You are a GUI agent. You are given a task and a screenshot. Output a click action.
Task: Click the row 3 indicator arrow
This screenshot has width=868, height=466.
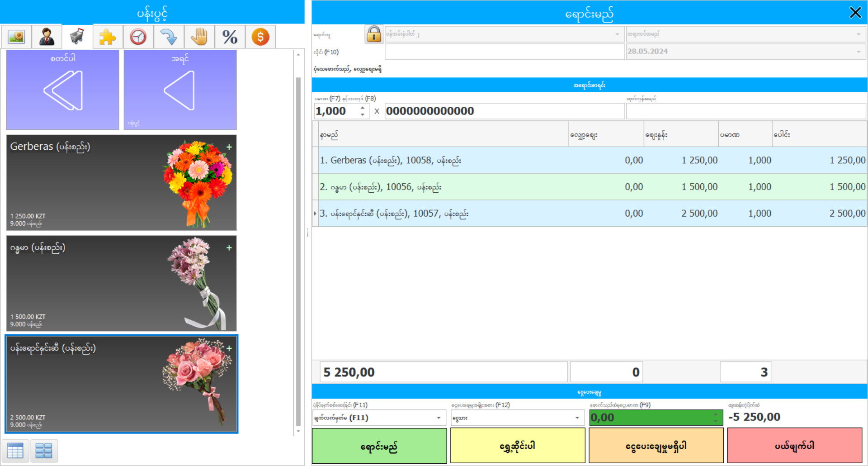(315, 213)
